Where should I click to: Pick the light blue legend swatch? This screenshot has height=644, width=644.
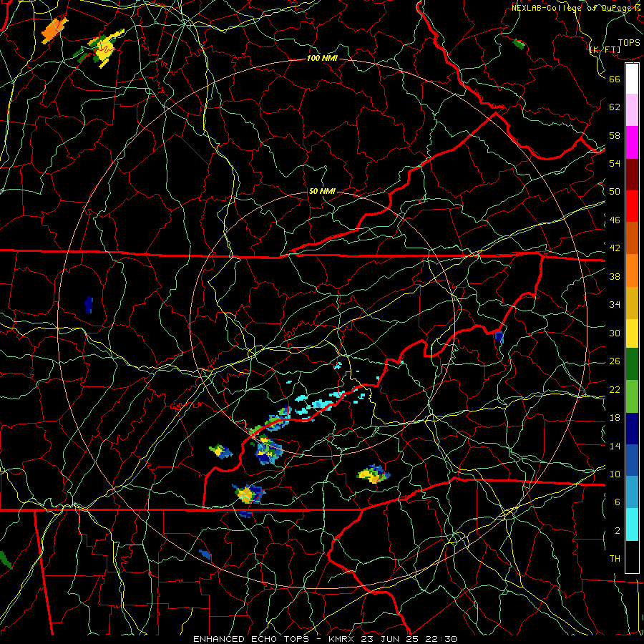(x=632, y=492)
